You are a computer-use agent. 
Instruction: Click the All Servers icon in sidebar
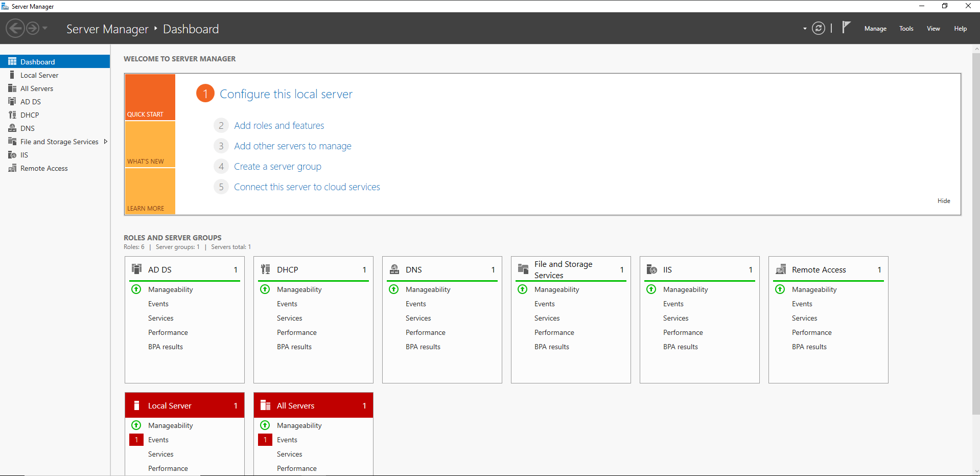pyautogui.click(x=12, y=88)
